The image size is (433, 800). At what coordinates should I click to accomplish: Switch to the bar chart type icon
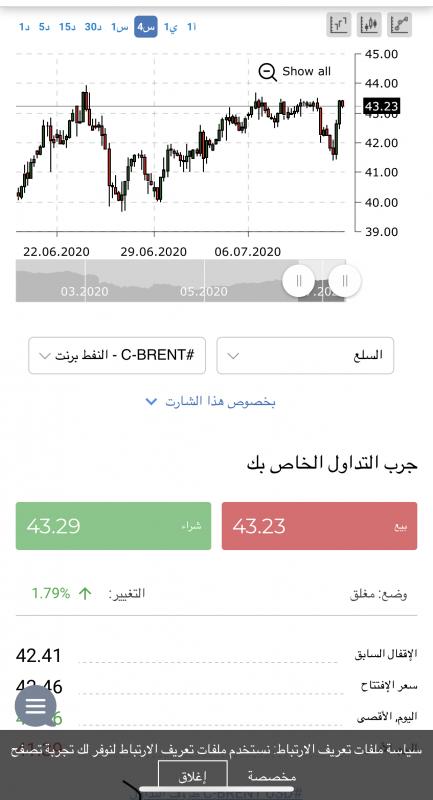339,24
